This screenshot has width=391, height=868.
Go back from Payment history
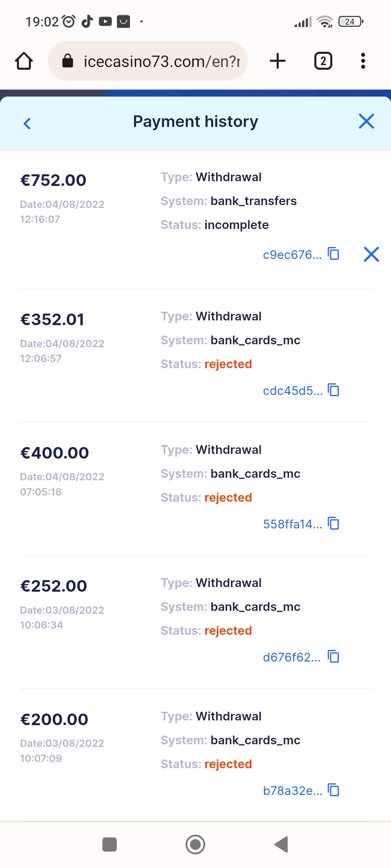pyautogui.click(x=27, y=123)
